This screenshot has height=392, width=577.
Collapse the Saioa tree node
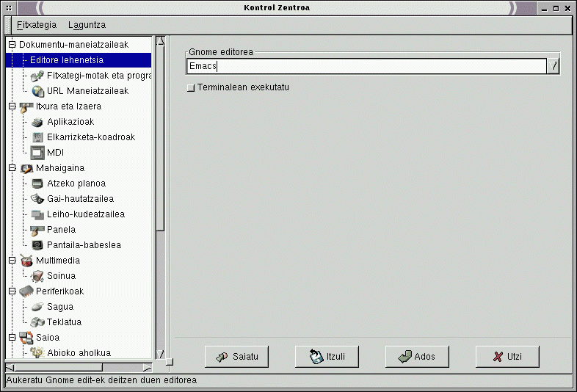pyautogui.click(x=12, y=337)
